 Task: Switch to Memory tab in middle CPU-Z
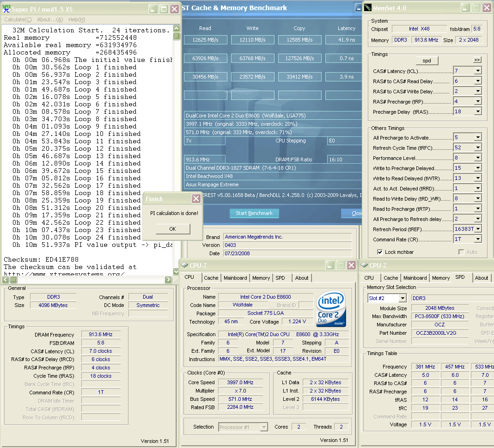pos(261,278)
